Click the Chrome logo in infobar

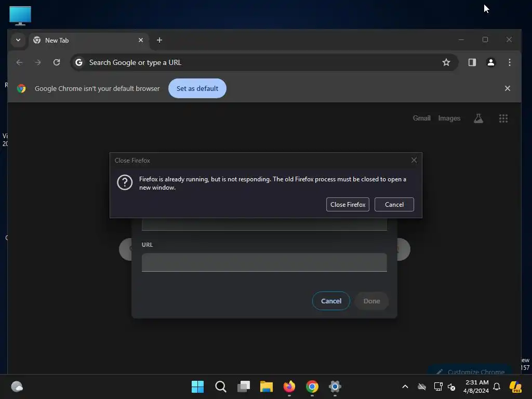[x=21, y=88]
